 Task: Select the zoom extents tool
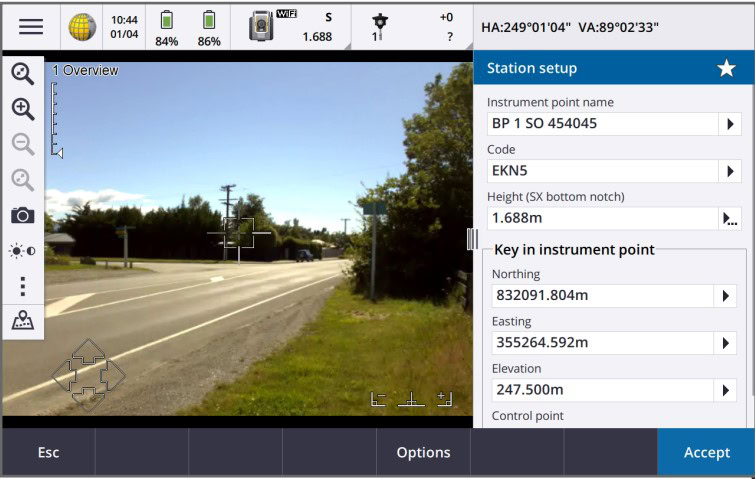click(x=23, y=74)
